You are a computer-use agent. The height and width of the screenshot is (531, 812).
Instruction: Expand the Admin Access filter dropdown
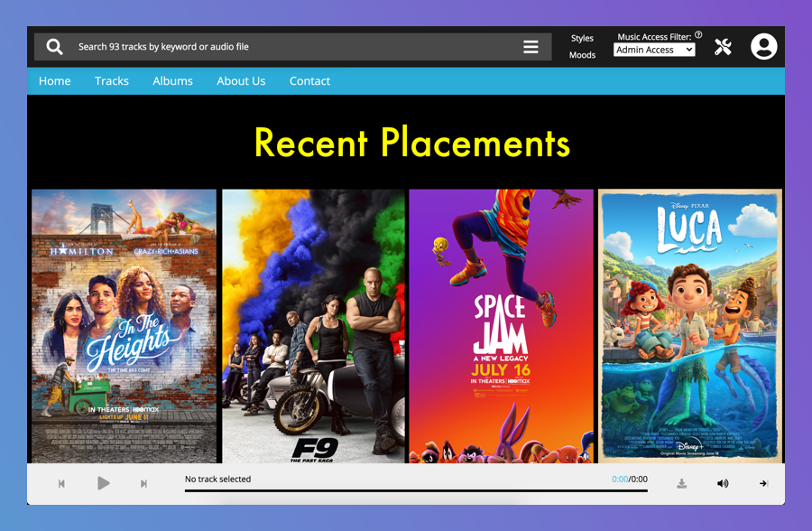pyautogui.click(x=654, y=50)
